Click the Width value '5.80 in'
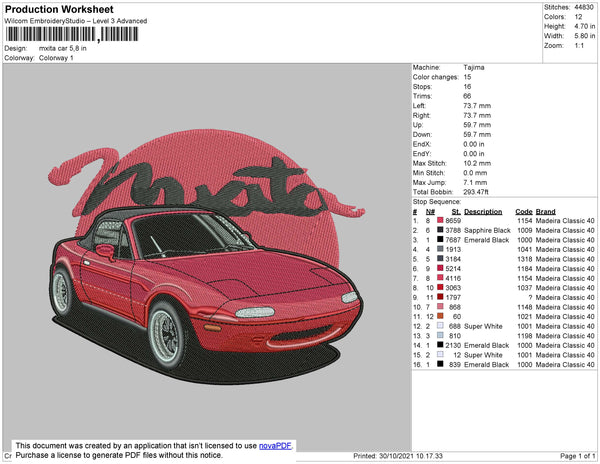 [585, 36]
